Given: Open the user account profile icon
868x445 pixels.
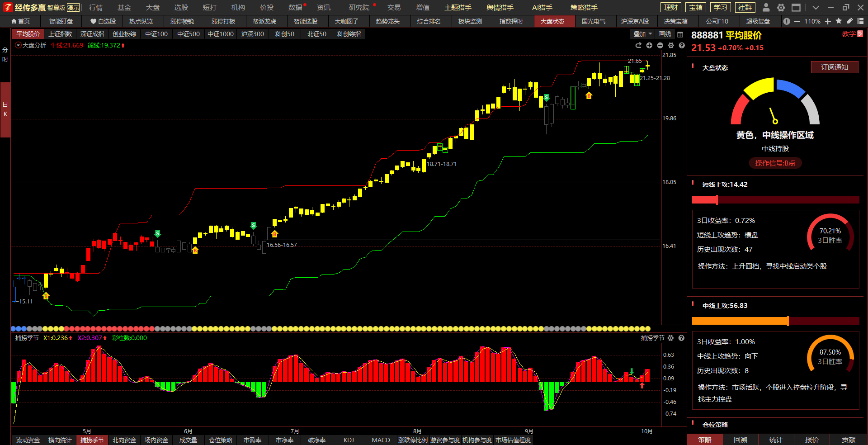Looking at the screenshot, I should tap(766, 7).
